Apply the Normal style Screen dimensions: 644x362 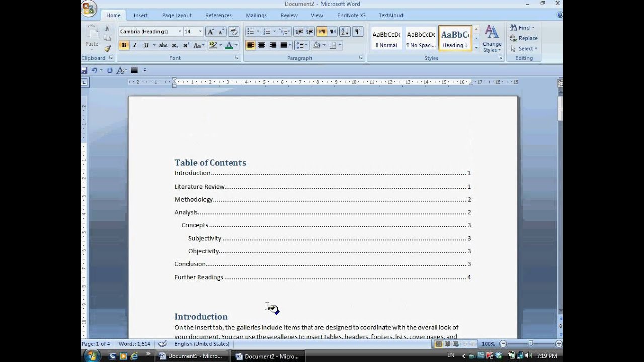[386, 39]
